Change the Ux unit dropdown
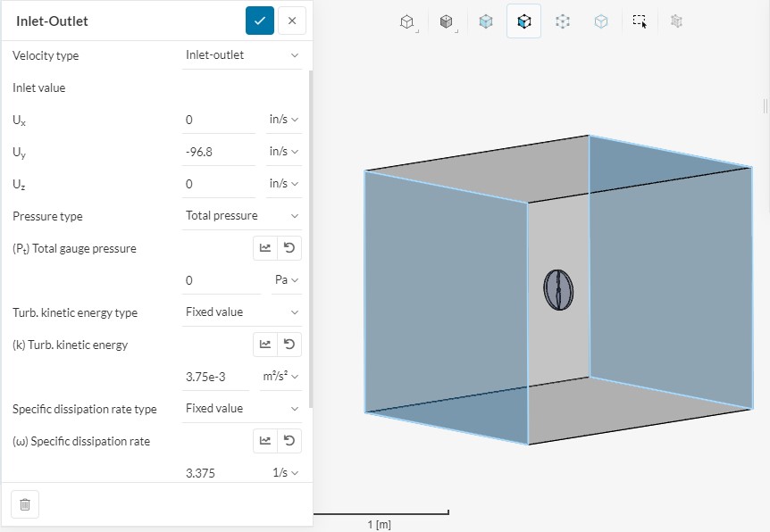Screen dimensions: 770x532 tap(284, 120)
